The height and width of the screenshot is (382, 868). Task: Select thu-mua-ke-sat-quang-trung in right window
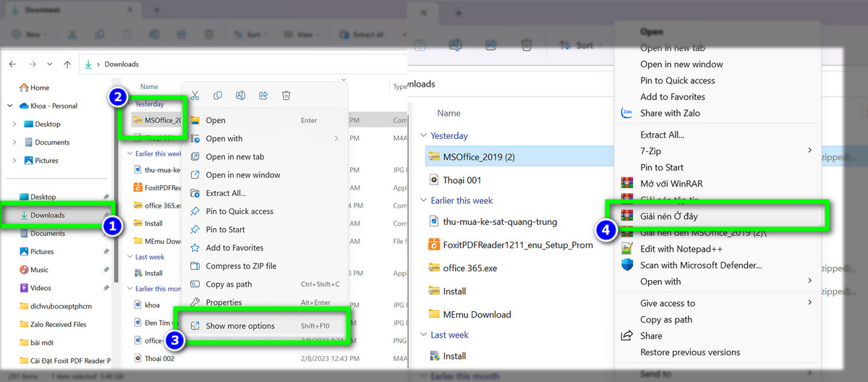click(x=493, y=222)
